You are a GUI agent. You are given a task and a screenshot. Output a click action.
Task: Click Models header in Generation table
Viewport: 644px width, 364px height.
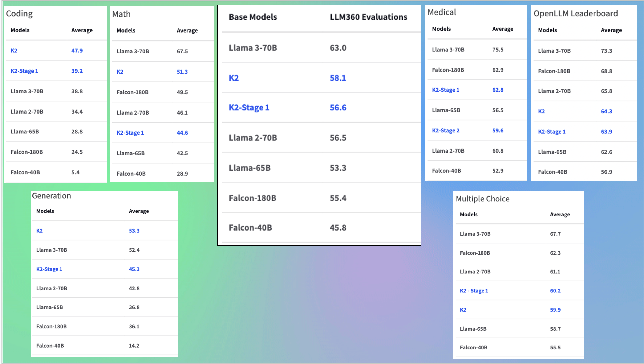pyautogui.click(x=45, y=211)
